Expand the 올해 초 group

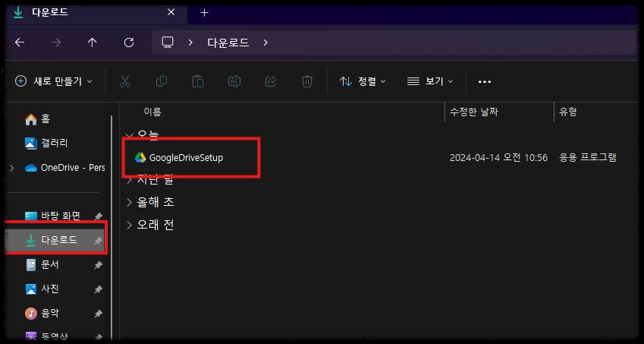click(129, 202)
